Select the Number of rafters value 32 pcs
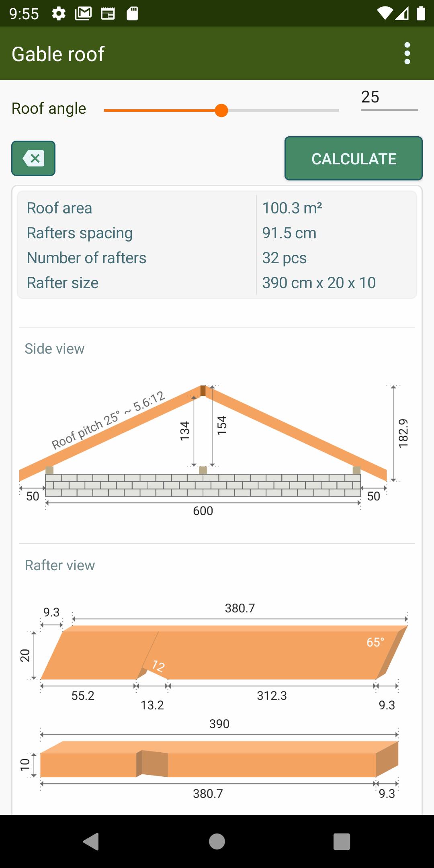 (x=285, y=258)
